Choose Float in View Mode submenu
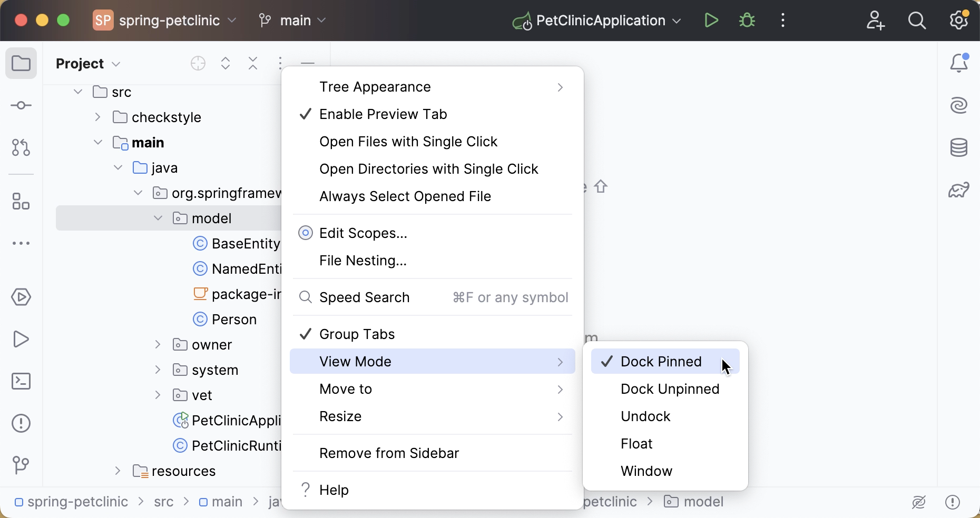The image size is (980, 518). [637, 444]
